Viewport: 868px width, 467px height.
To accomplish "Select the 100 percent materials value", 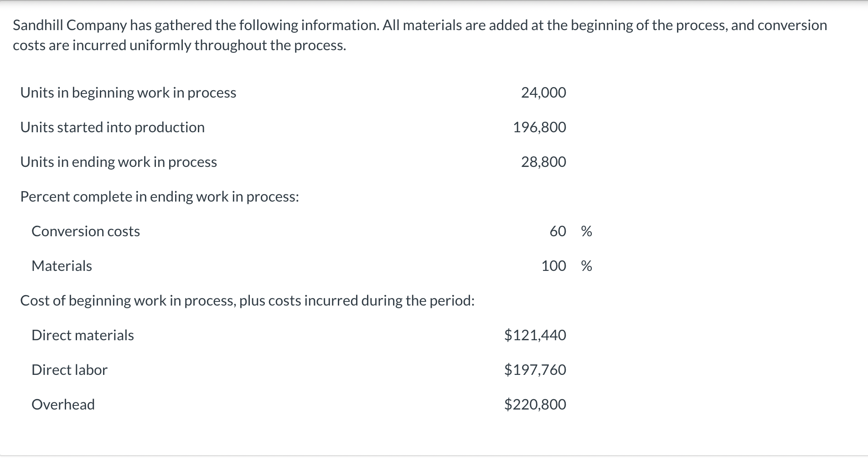I will coord(553,266).
